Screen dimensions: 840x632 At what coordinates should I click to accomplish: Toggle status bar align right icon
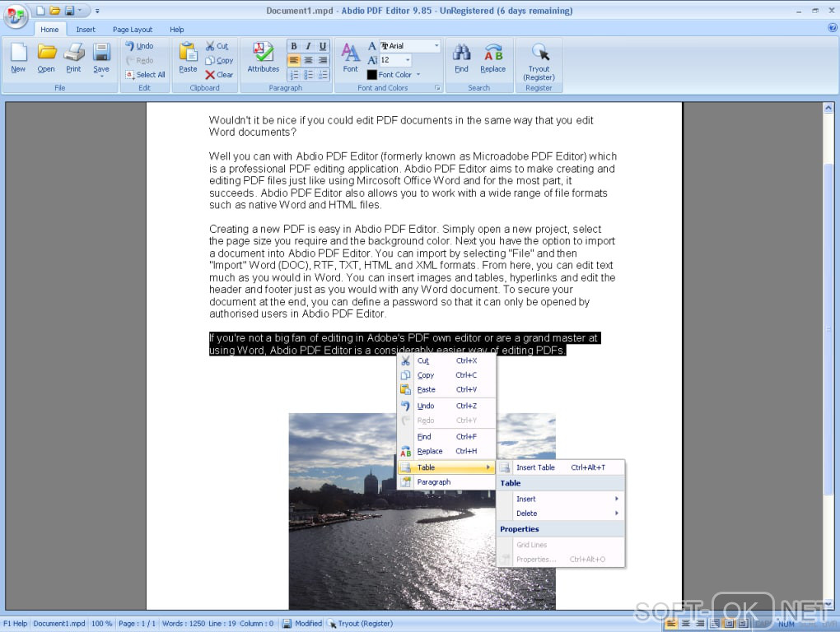pos(700,624)
